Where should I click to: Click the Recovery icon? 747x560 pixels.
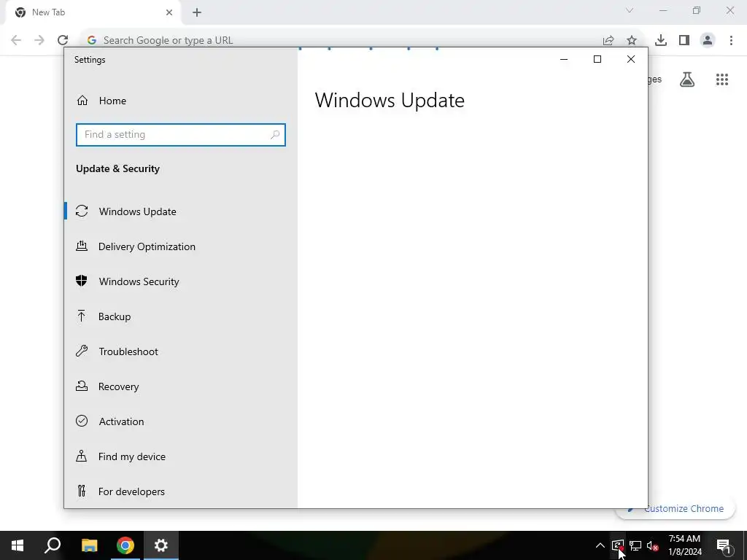click(82, 386)
